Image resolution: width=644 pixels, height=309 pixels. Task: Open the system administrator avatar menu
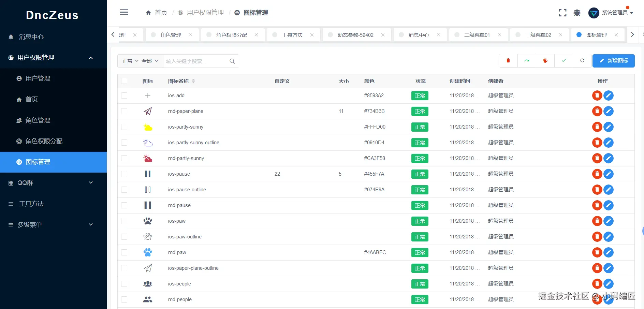point(611,13)
